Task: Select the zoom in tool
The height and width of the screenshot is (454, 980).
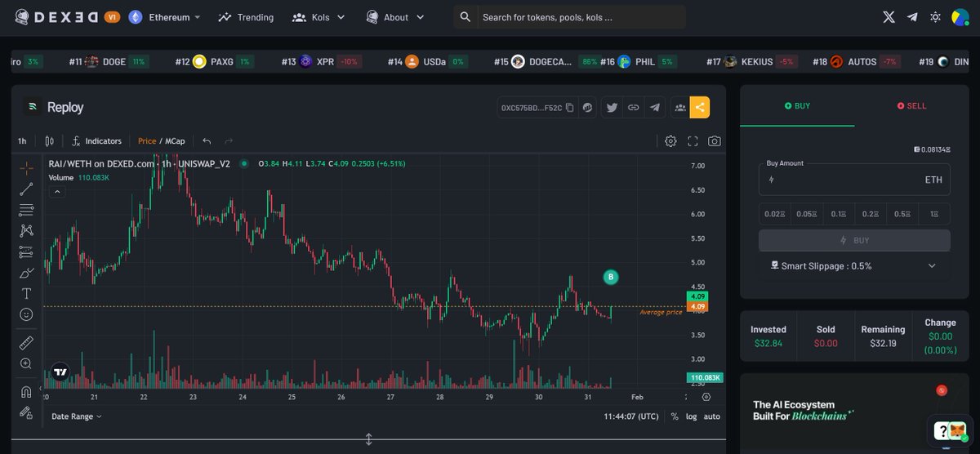Action: 27,363
